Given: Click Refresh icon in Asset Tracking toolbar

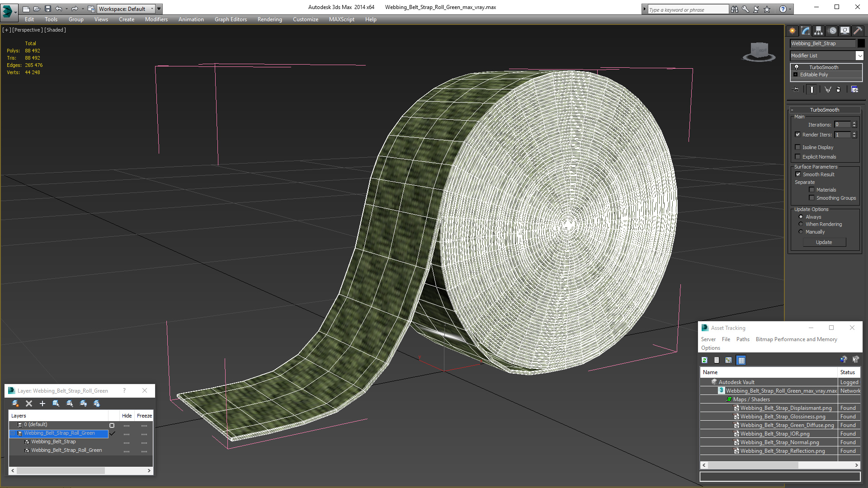Looking at the screenshot, I should 704,360.
